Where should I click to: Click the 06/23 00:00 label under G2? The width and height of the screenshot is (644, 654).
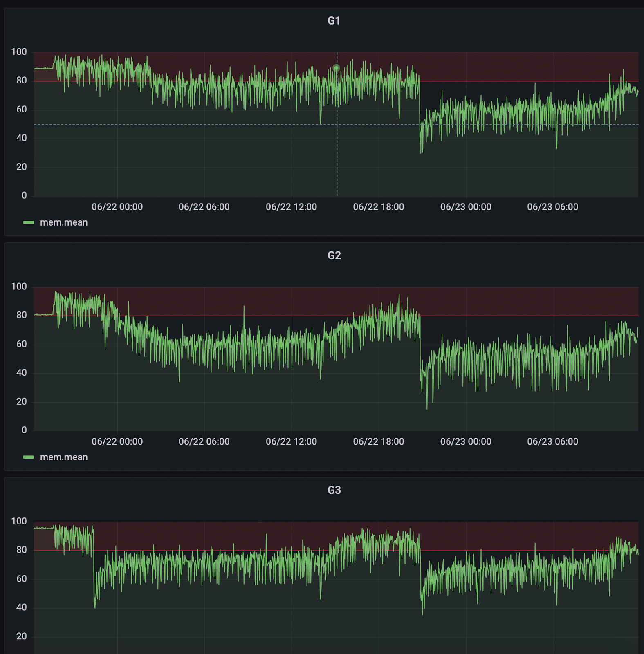[x=466, y=442]
